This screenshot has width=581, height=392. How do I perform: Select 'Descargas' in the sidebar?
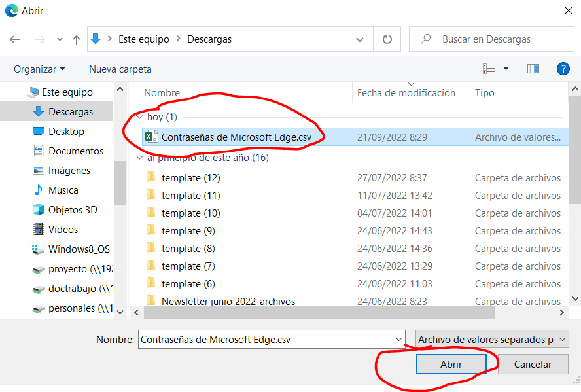pyautogui.click(x=71, y=111)
